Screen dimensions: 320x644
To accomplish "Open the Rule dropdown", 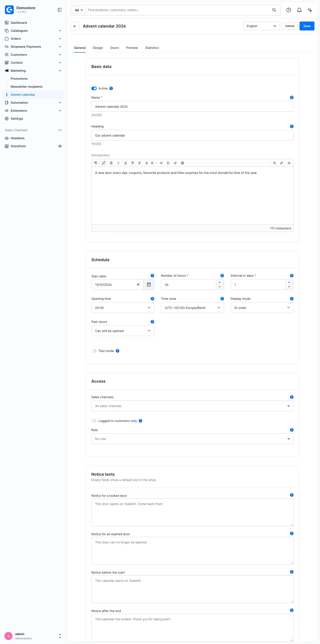I will point(192,439).
